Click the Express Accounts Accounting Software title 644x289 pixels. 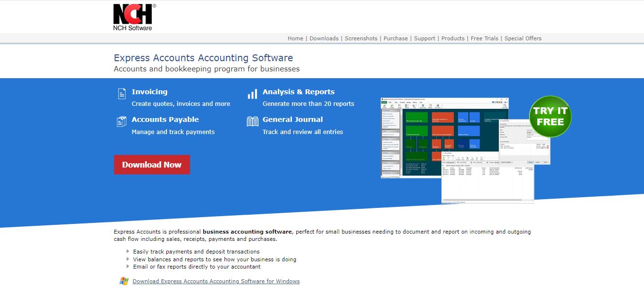203,58
